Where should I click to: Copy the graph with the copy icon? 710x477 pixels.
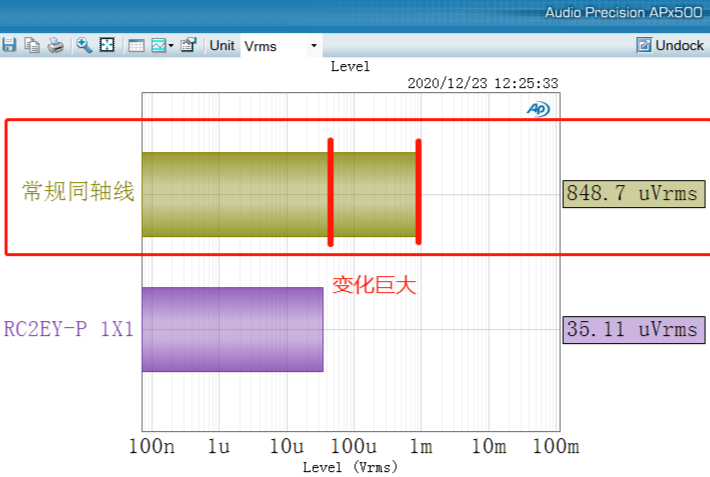(x=32, y=45)
